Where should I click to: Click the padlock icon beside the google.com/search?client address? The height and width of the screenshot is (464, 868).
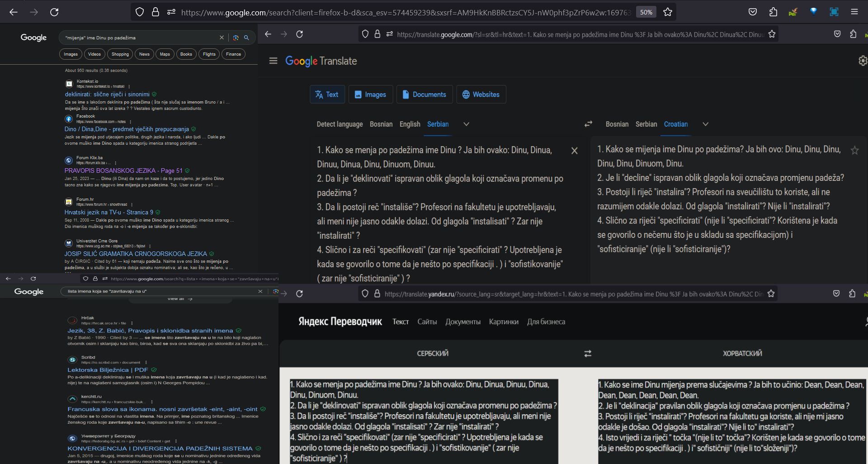click(156, 12)
